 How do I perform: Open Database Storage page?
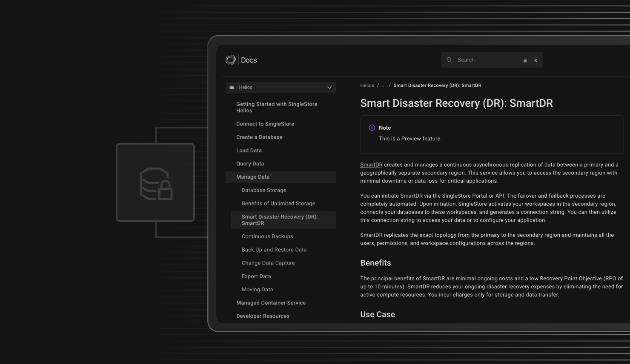pyautogui.click(x=264, y=190)
